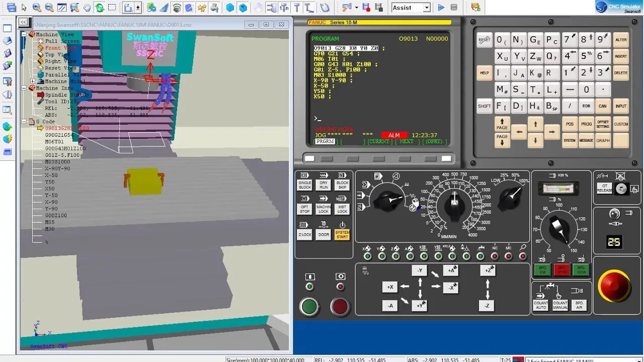Click the RESET key
The image size is (644, 362).
coord(485,40)
